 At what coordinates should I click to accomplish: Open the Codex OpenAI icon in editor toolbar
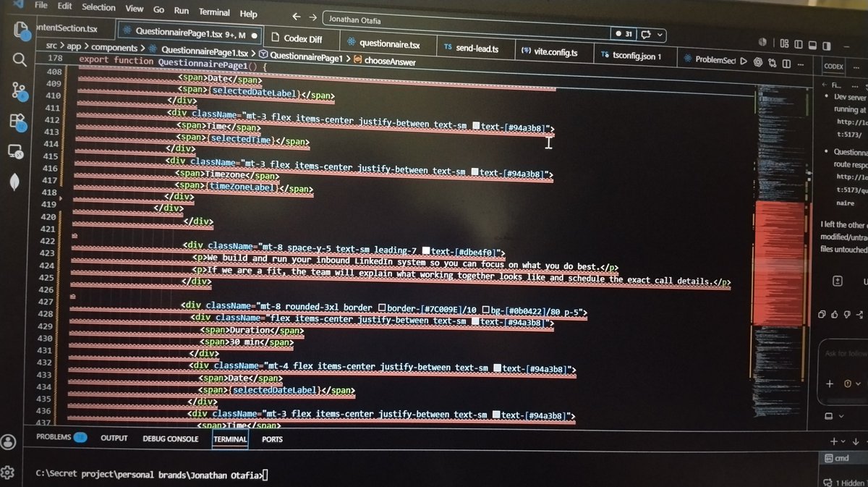click(759, 62)
